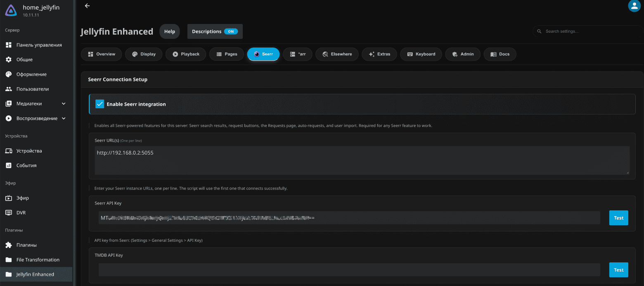Open File Transformation plugin page
The image size is (644, 286).
(x=36, y=260)
